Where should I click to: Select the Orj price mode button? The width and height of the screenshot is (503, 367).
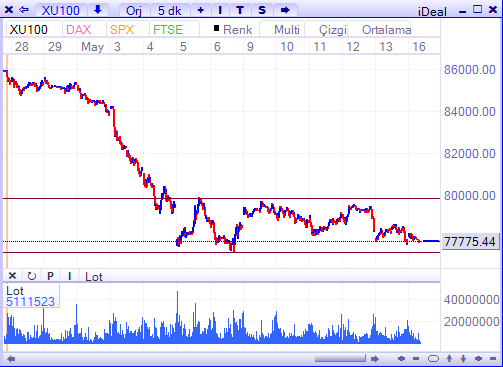tap(134, 11)
